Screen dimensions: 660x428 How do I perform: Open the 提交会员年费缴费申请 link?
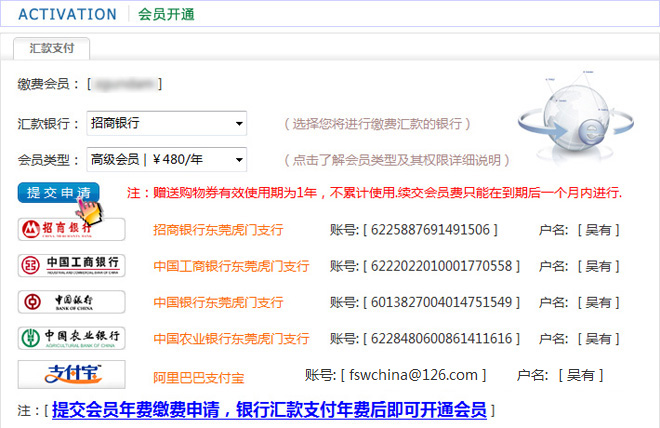coord(269,409)
